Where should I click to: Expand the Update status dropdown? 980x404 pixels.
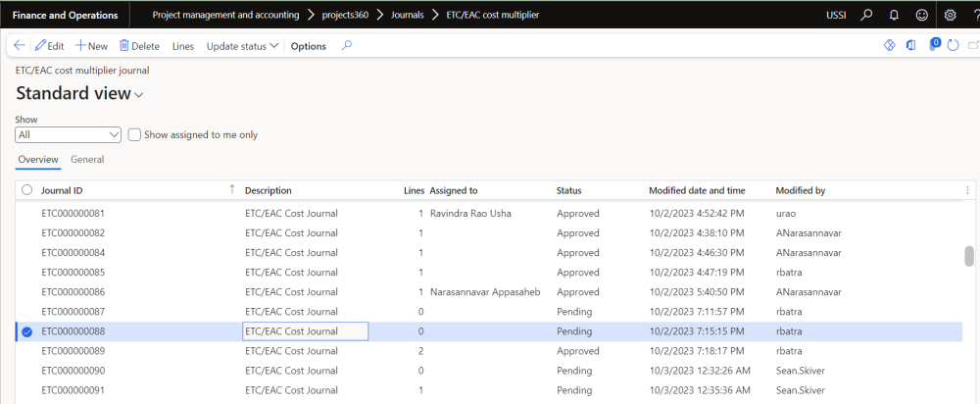(242, 46)
